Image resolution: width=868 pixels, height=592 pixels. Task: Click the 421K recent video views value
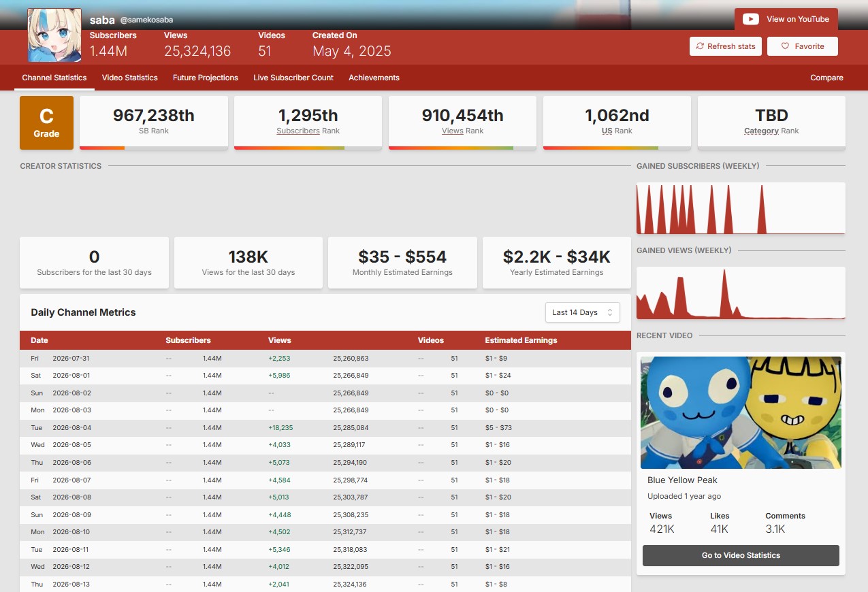tap(662, 529)
